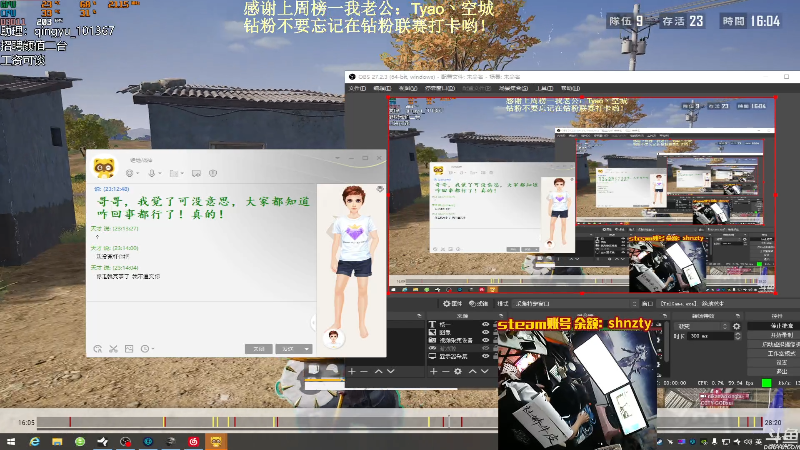Move the source up in the OBS sources panel
Screen dimensions: 800x450
click(x=472, y=371)
